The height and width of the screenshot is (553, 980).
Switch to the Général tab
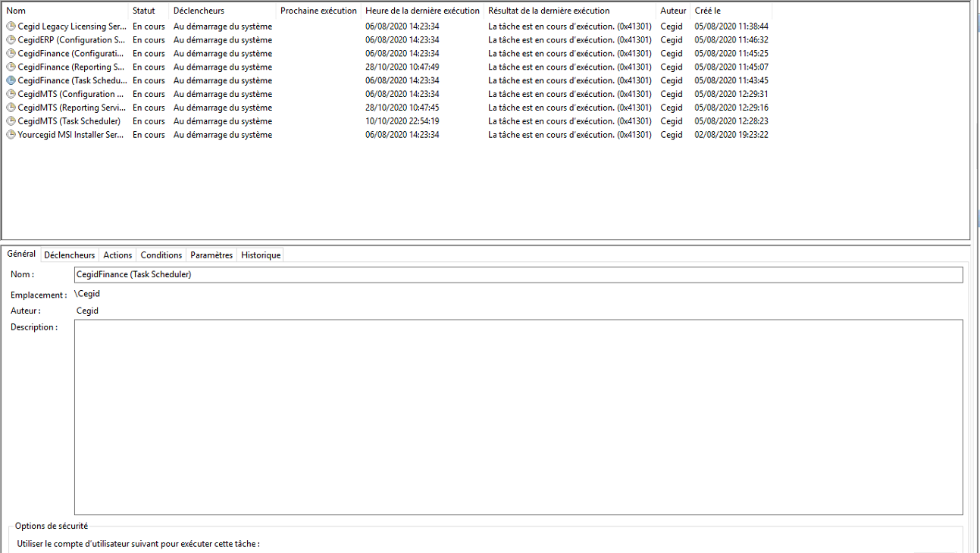(x=21, y=255)
